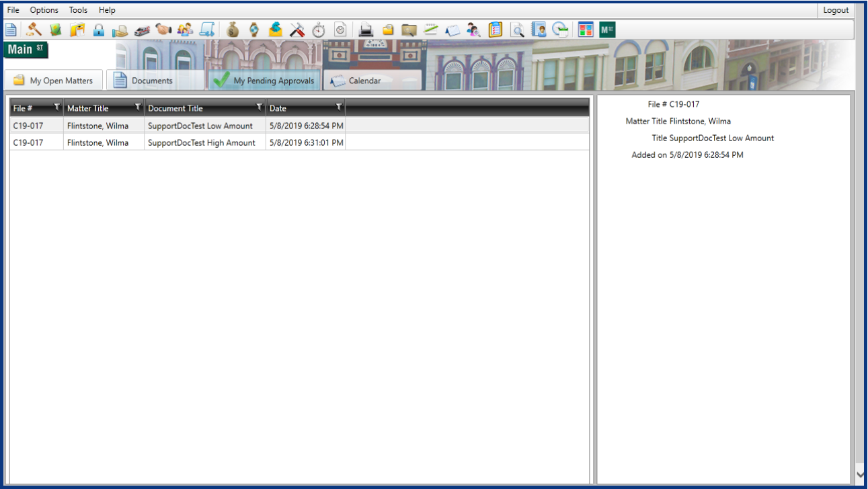Click the magnifier document search icon

[x=517, y=30]
